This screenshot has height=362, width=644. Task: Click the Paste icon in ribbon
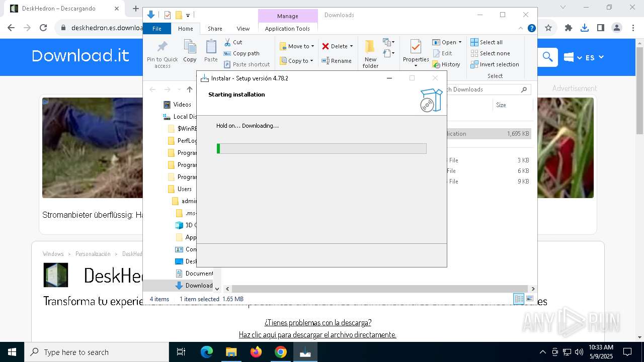211,51
